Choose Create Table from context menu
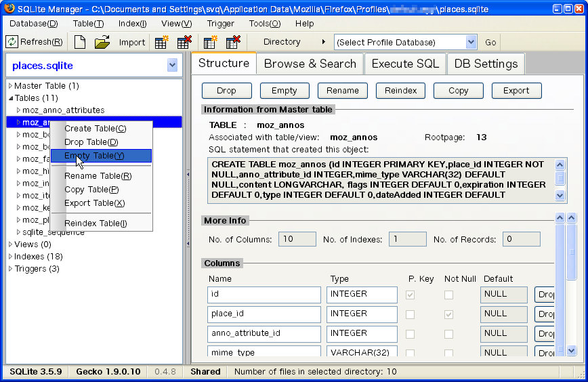This screenshot has height=382, width=588. pyautogui.click(x=101, y=129)
